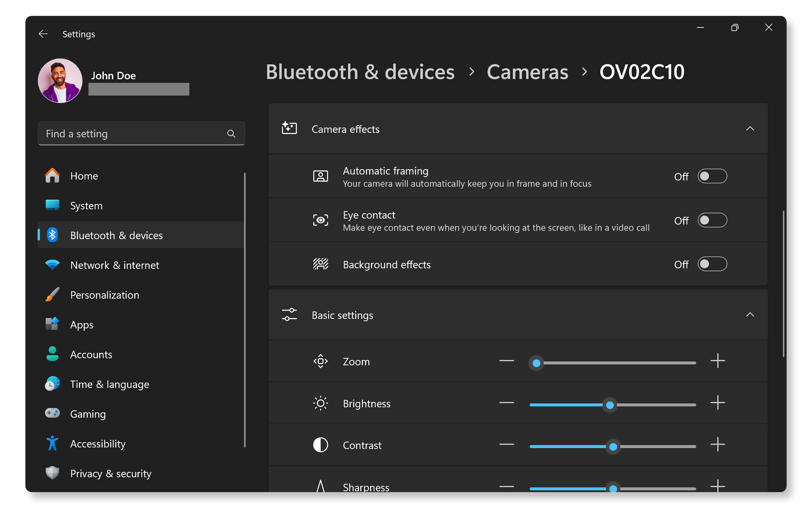Image resolution: width=812 pixels, height=508 pixels.
Task: Click the Sharpness triangle icon
Action: click(320, 486)
